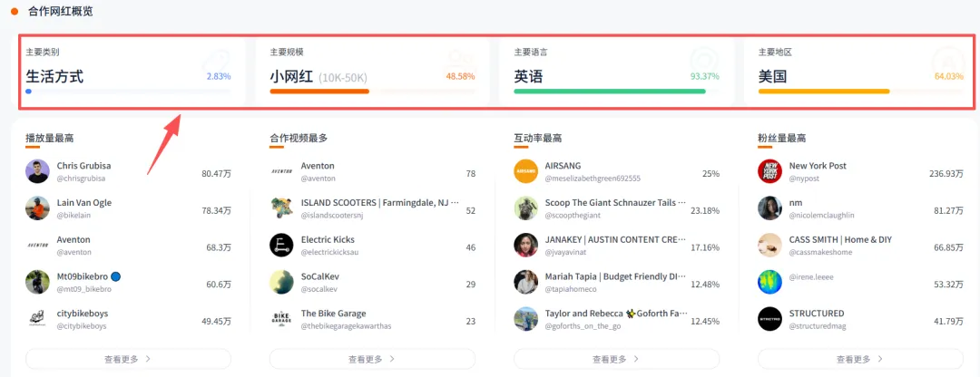Click the ISLAND SCOOTERS avatar icon
Screen dimensions: 980x377
[x=282, y=208]
